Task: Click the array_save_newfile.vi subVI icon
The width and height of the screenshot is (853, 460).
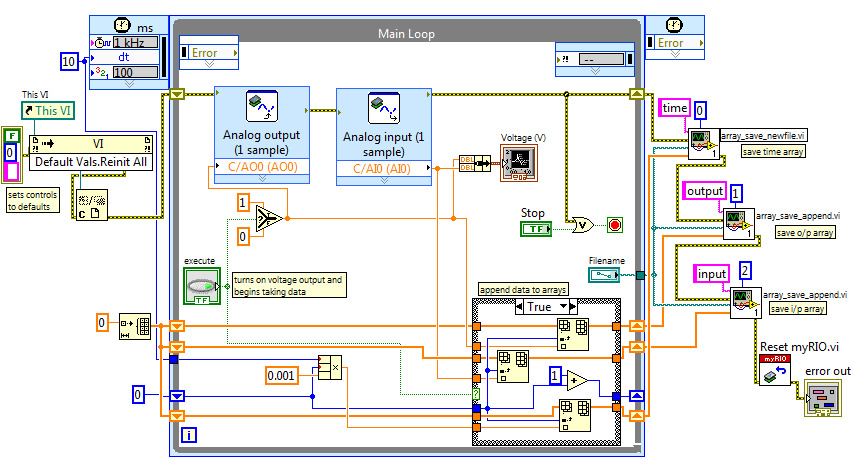Action: coord(702,145)
